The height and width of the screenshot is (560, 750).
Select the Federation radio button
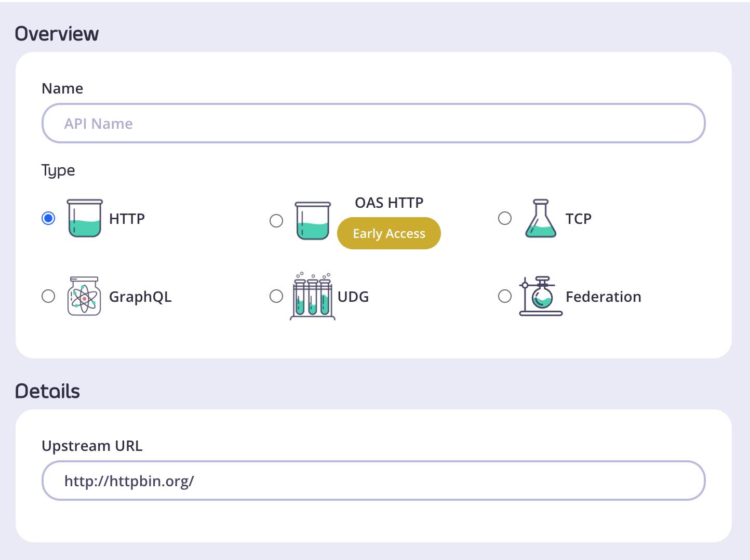tap(504, 296)
